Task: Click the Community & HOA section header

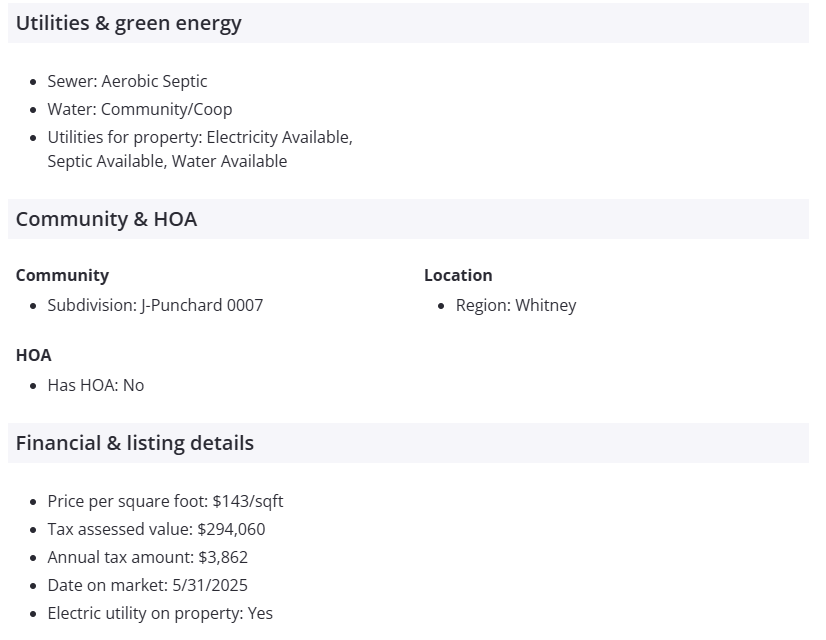Action: click(x=106, y=219)
